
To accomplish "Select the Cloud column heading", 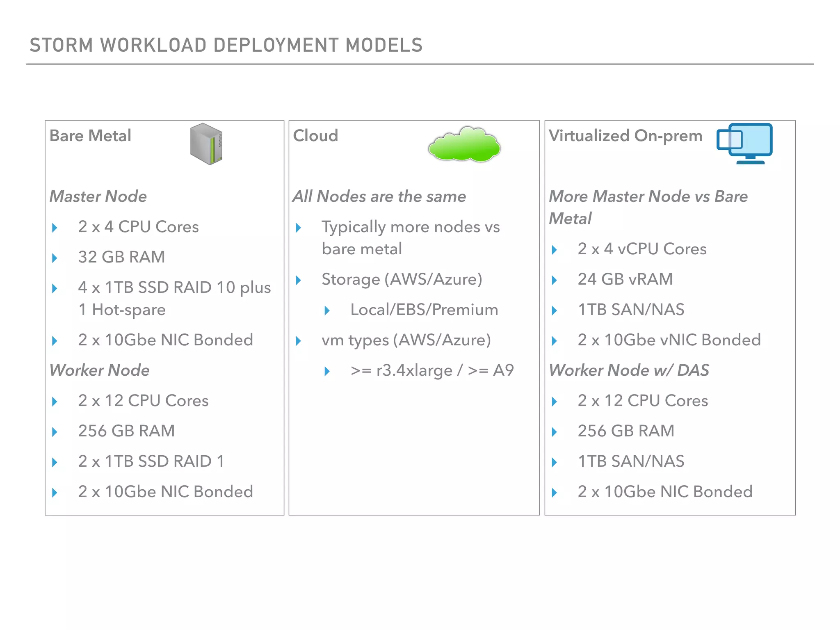I will (x=315, y=136).
